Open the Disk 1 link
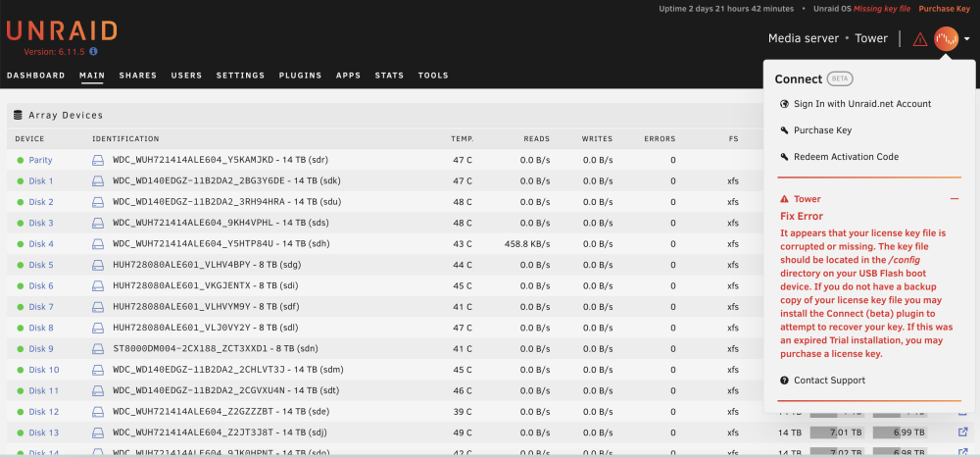This screenshot has height=458, width=980. [40, 180]
